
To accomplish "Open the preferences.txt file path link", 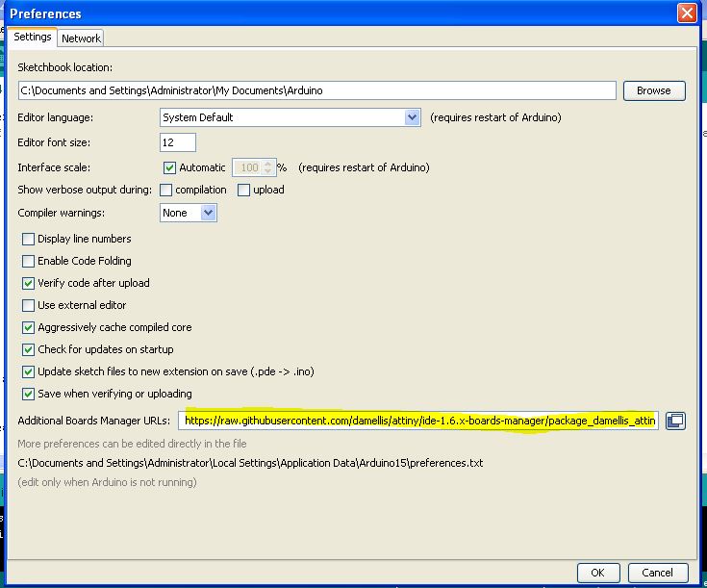I will pyautogui.click(x=250, y=463).
